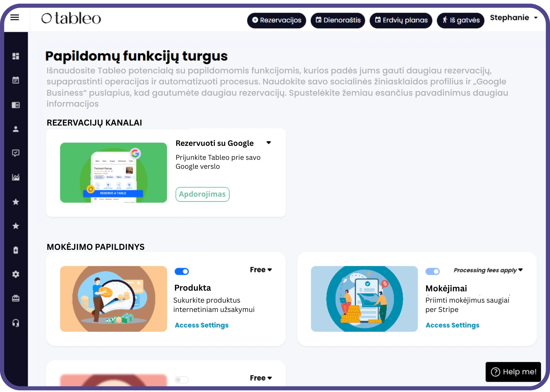Enable the toggle on the bottom card

click(182, 380)
